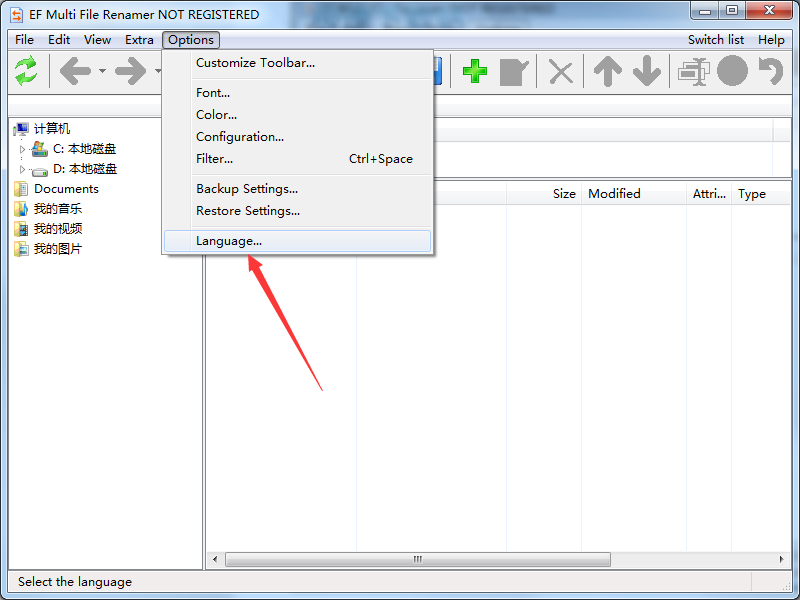The width and height of the screenshot is (800, 600).
Task: Open Backup Settings... from the menu
Action: [247, 189]
